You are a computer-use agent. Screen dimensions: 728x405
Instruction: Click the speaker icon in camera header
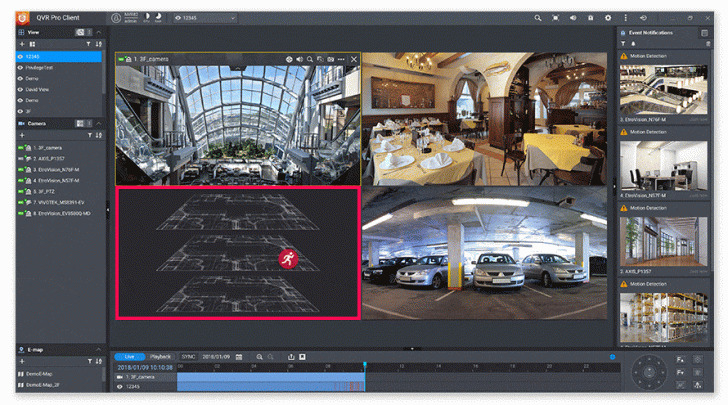[x=300, y=60]
